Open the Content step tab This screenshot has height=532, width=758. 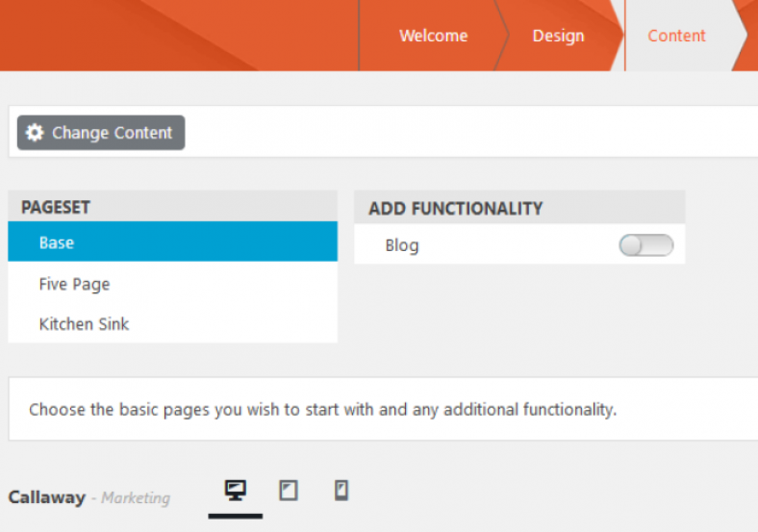pyautogui.click(x=676, y=36)
